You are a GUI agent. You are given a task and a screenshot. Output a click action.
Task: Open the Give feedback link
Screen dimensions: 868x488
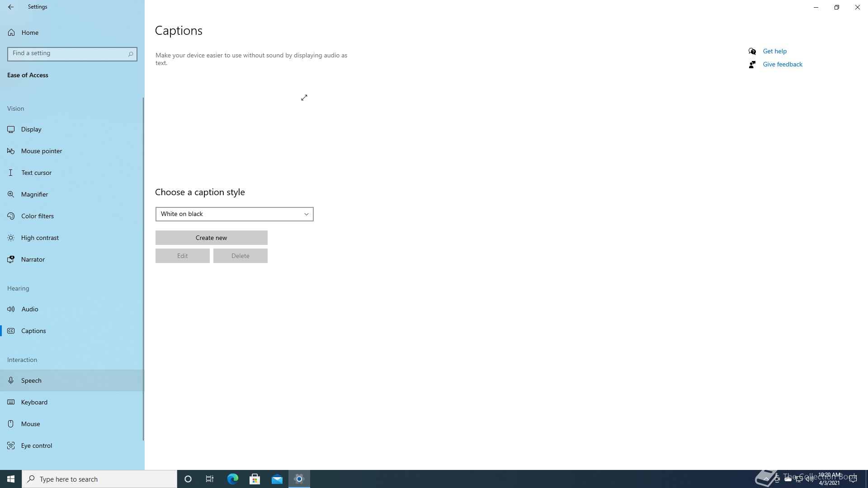783,64
